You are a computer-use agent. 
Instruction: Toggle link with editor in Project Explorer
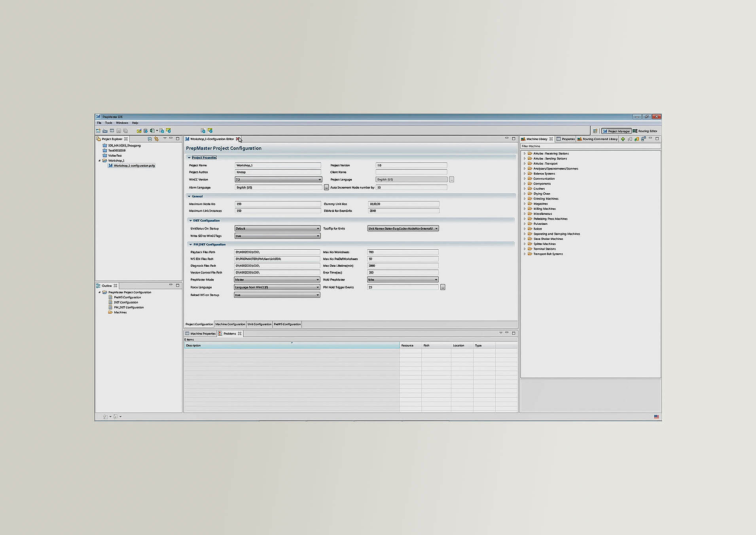[x=157, y=139]
